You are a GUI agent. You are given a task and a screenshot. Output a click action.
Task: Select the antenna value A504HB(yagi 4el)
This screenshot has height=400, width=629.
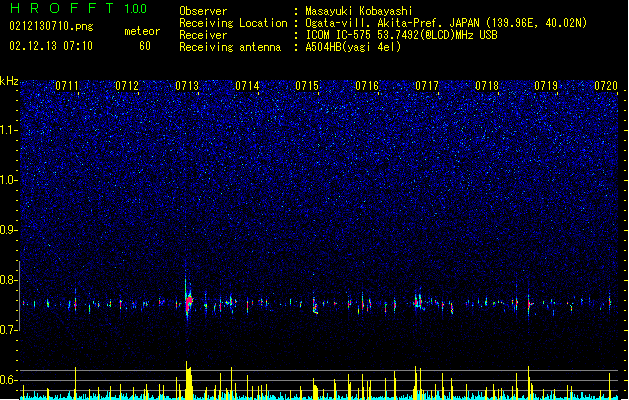coord(353,47)
